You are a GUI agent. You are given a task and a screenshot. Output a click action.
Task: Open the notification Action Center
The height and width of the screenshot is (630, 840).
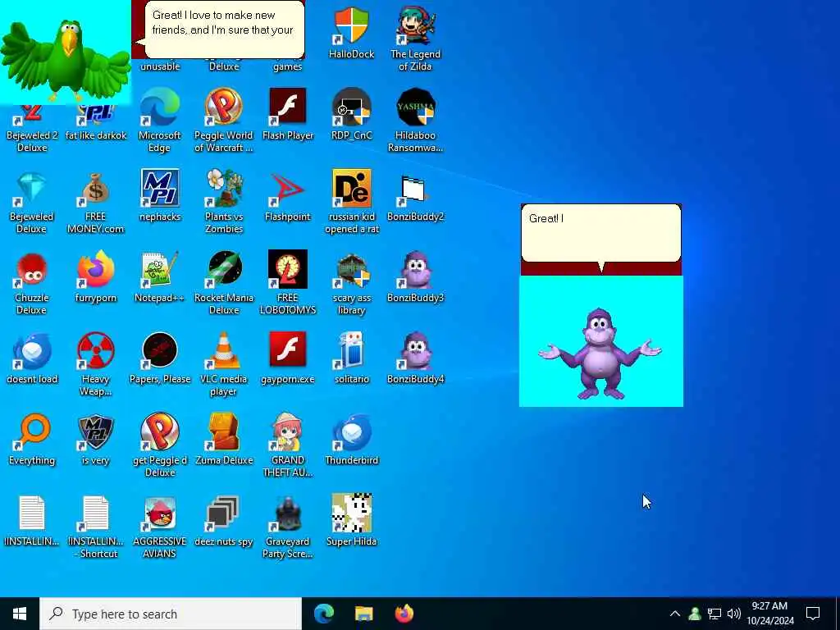pos(813,614)
